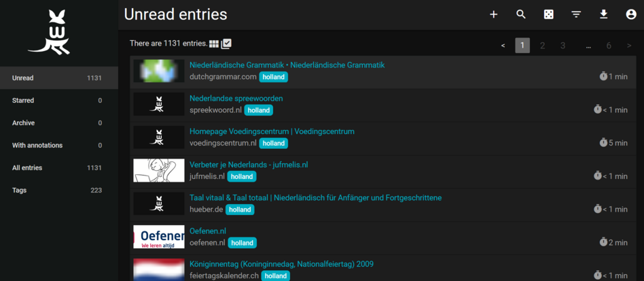Click holland tag on oefenen.nl row

tap(243, 243)
